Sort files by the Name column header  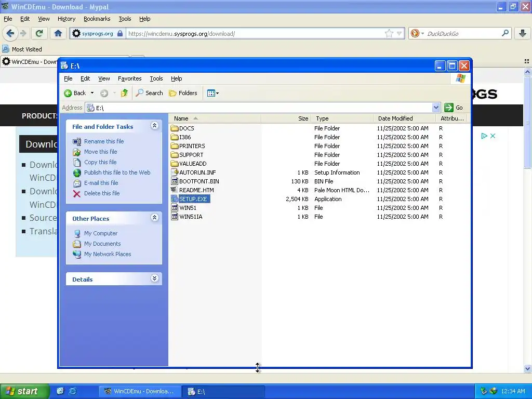point(215,118)
